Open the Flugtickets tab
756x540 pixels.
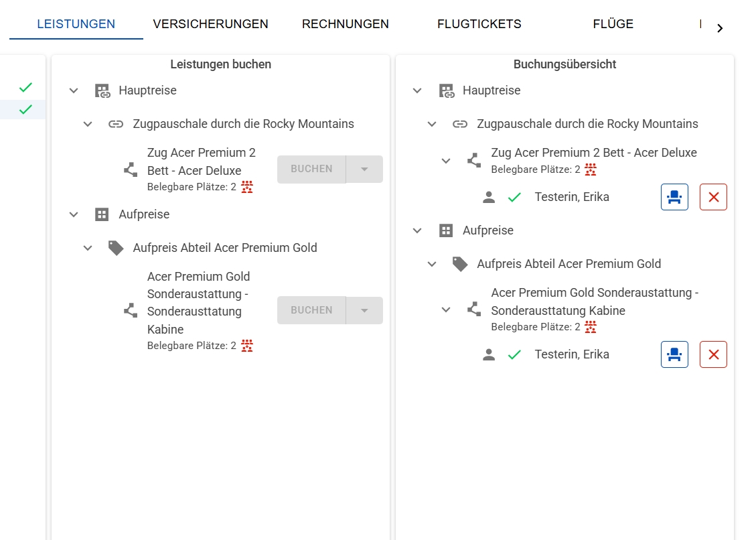[479, 24]
